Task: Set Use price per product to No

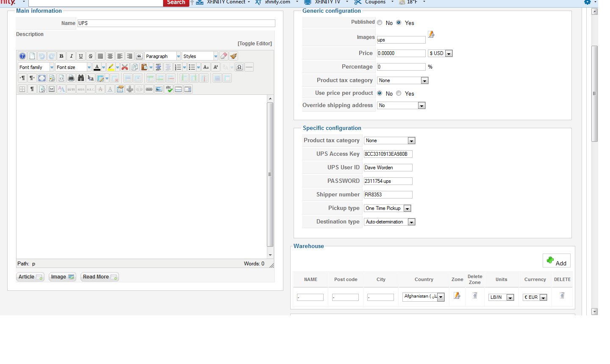Action: (380, 93)
